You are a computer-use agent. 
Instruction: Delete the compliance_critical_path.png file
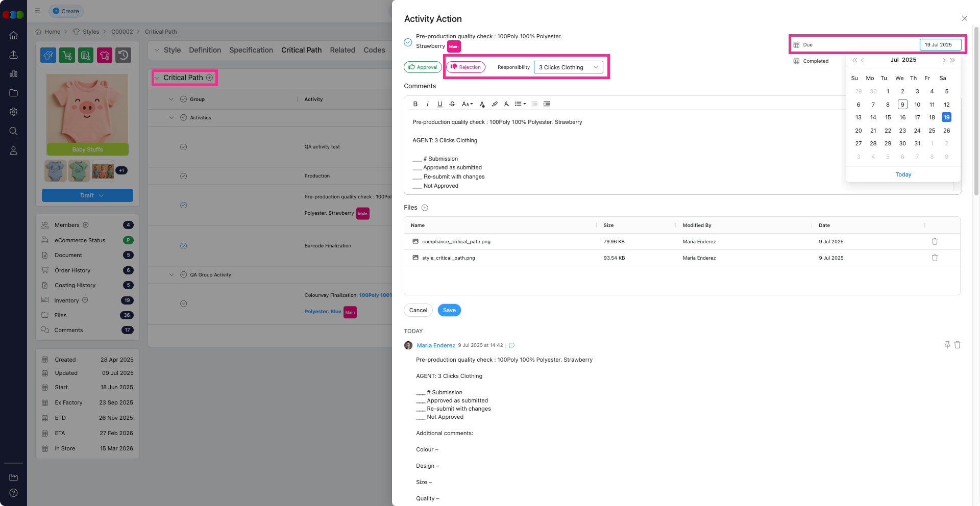point(935,242)
